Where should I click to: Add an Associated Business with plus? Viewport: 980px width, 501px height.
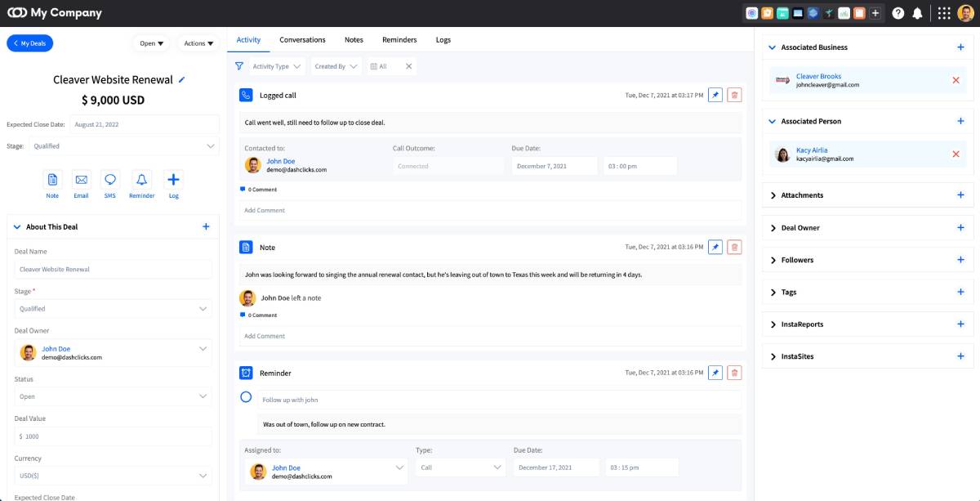pyautogui.click(x=960, y=47)
